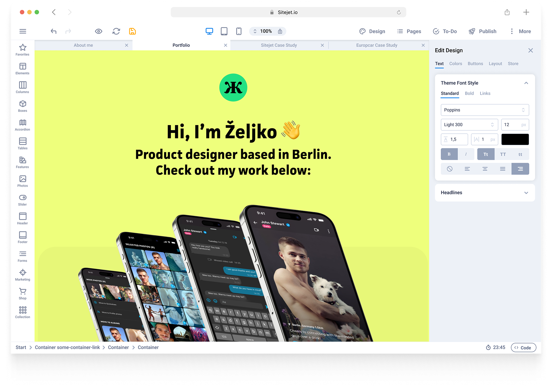Screen dimensions: 552x392
Task: Open the Pages list
Action: (409, 31)
